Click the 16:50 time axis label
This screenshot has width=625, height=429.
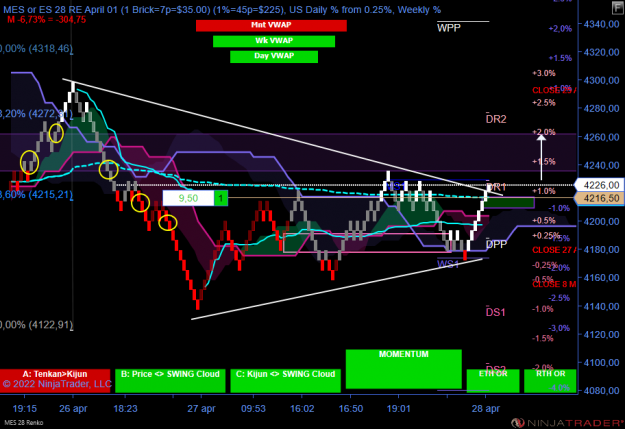click(351, 409)
